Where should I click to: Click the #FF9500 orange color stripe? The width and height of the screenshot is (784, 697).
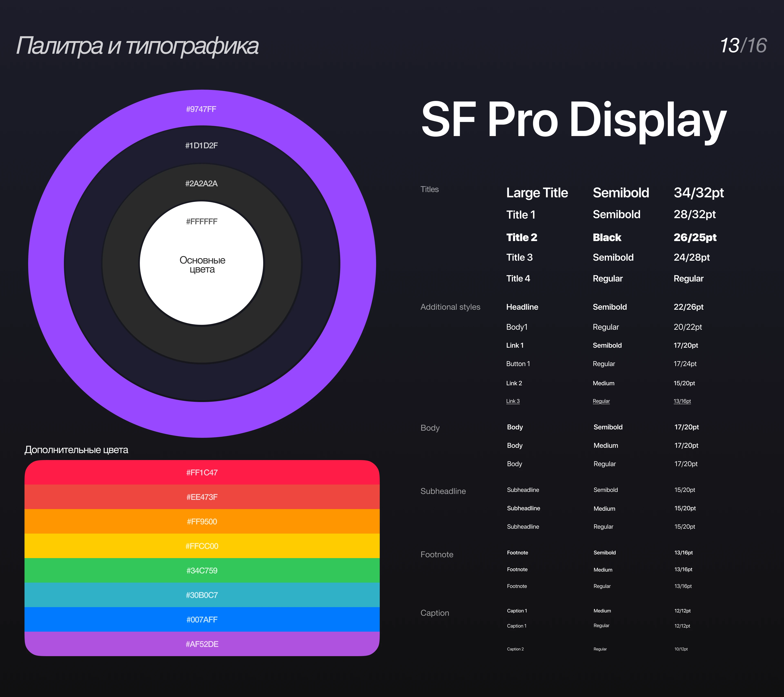[202, 522]
